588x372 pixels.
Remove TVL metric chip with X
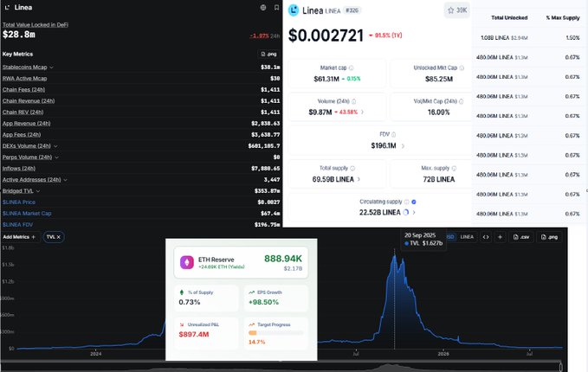click(59, 237)
